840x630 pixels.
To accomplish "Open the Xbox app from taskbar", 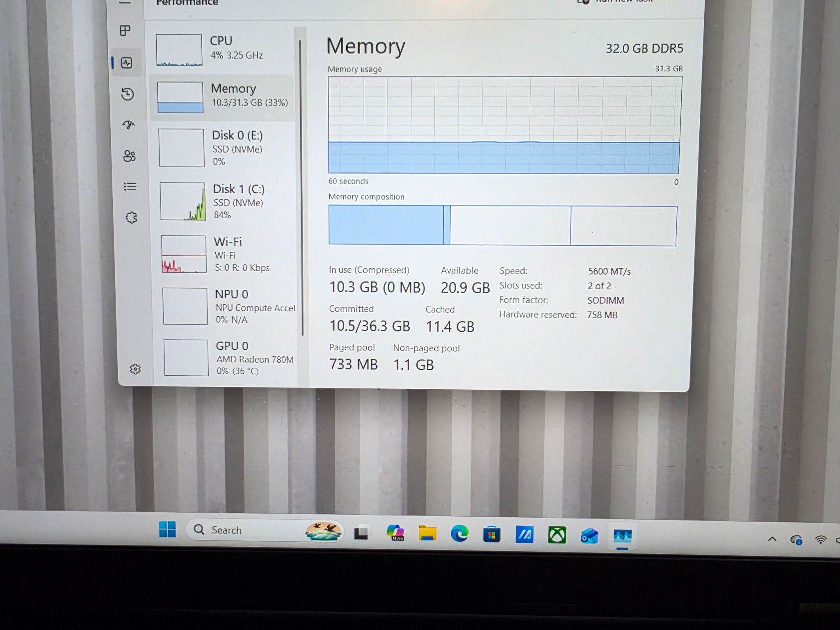I will (557, 535).
